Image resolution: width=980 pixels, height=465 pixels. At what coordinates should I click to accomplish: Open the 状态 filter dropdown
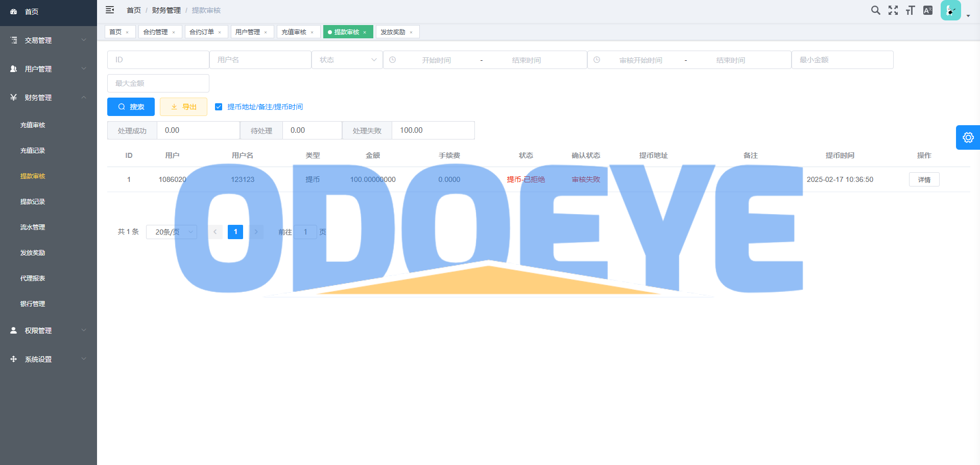point(347,60)
